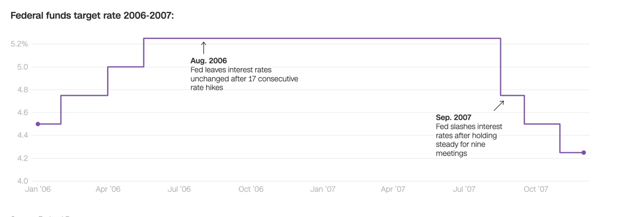The height and width of the screenshot is (217, 644).
Task: Click the 4.8 y-axis label
Action: pos(23,90)
